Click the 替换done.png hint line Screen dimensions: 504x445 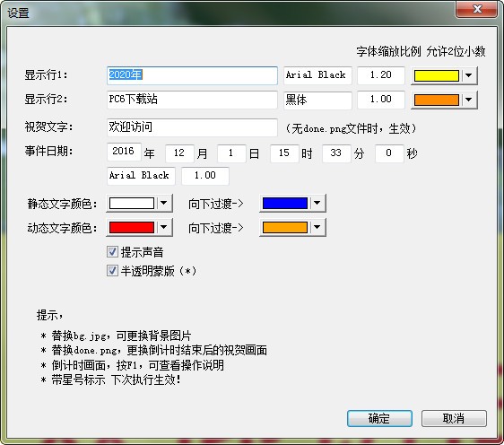click(153, 350)
